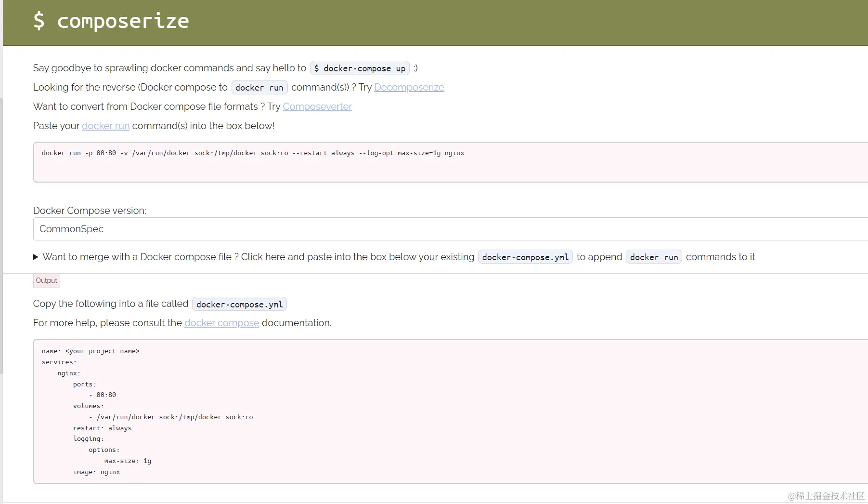Viewport: 868px width, 504px height.
Task: Follow the docker run documentation link
Action: pos(105,126)
